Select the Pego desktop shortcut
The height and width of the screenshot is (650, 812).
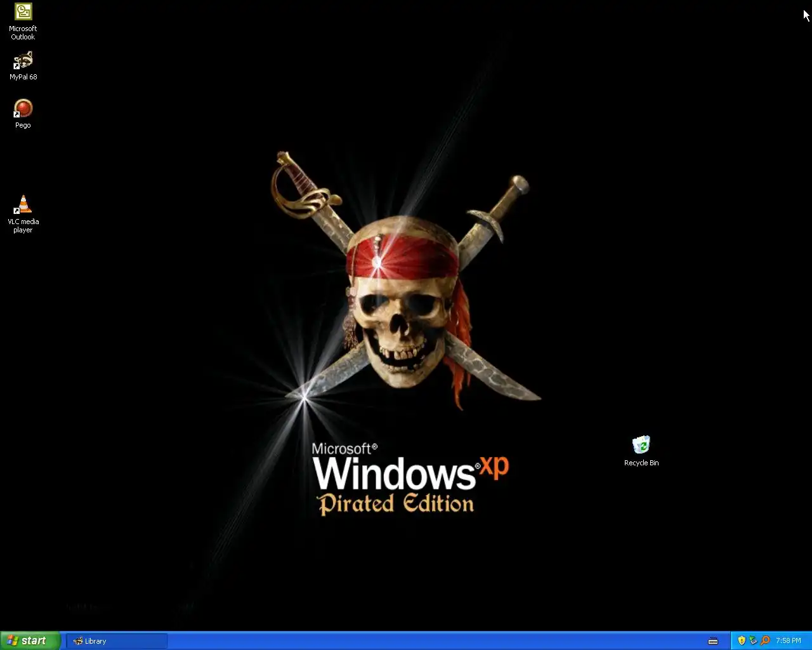point(23,114)
